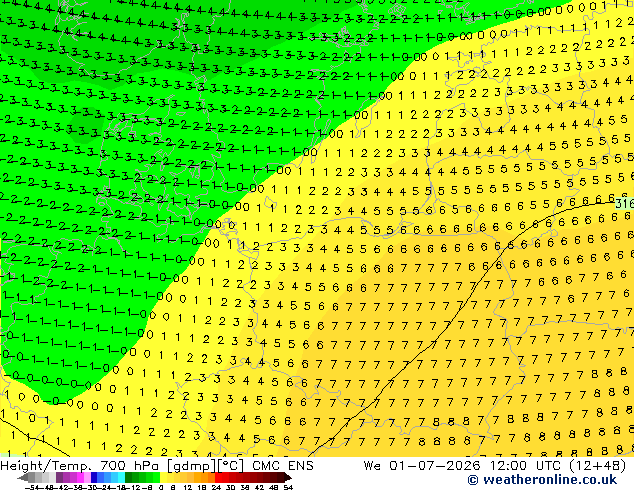Click the 'CMC ENS' model label
The width and height of the screenshot is (634, 490).
(283, 466)
